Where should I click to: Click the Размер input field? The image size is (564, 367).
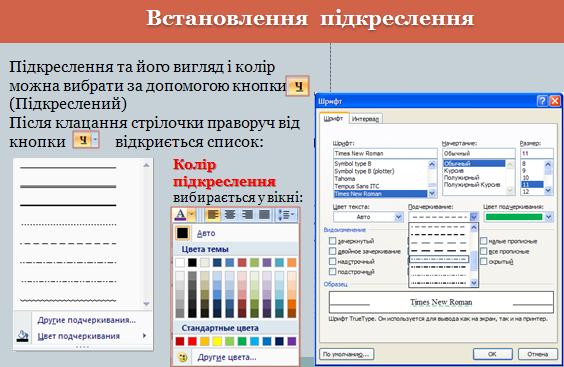coord(536,153)
